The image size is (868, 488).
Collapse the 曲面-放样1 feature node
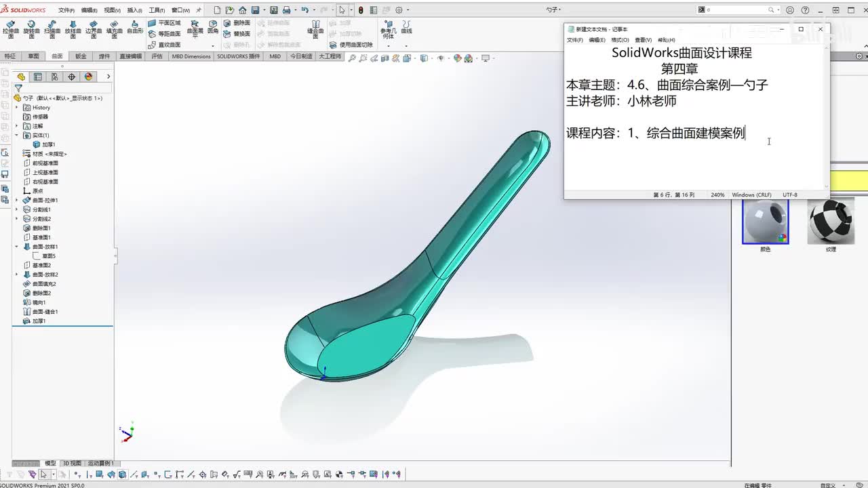17,247
